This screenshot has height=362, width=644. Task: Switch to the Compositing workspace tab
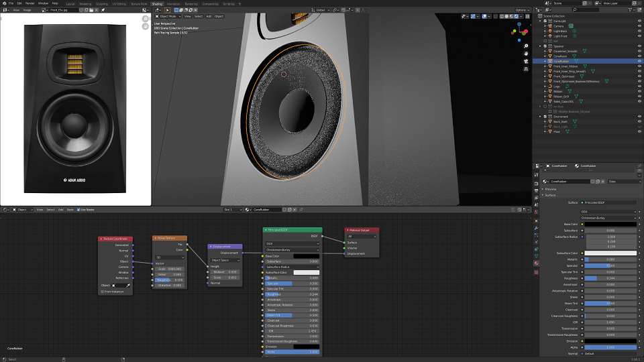(x=210, y=4)
